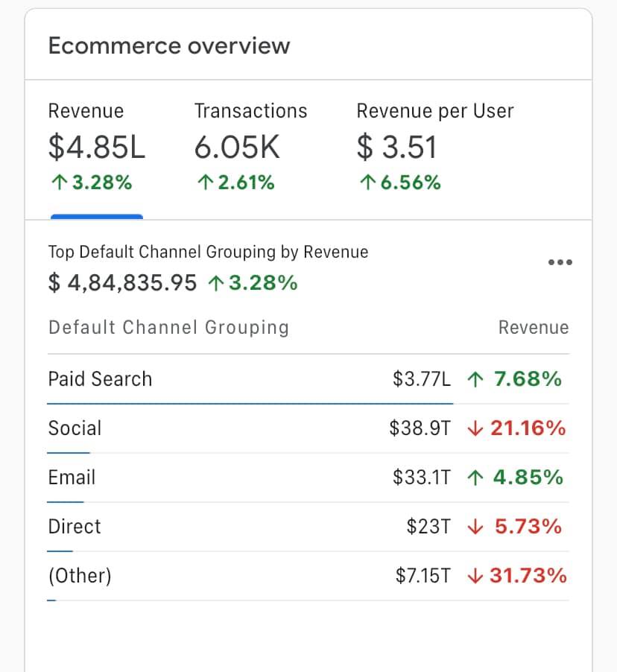Switch to Revenue per User tab
Image resolution: width=617 pixels, height=672 pixels.
[x=434, y=147]
